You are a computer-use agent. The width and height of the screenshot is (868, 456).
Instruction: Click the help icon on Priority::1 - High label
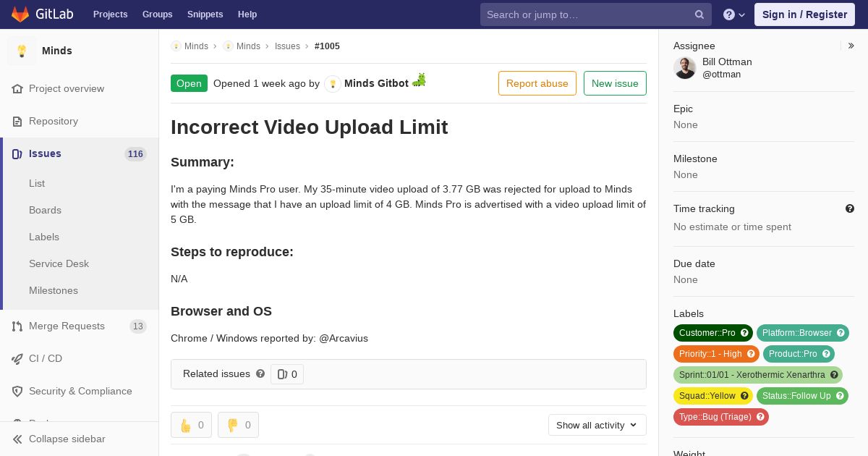[751, 354]
